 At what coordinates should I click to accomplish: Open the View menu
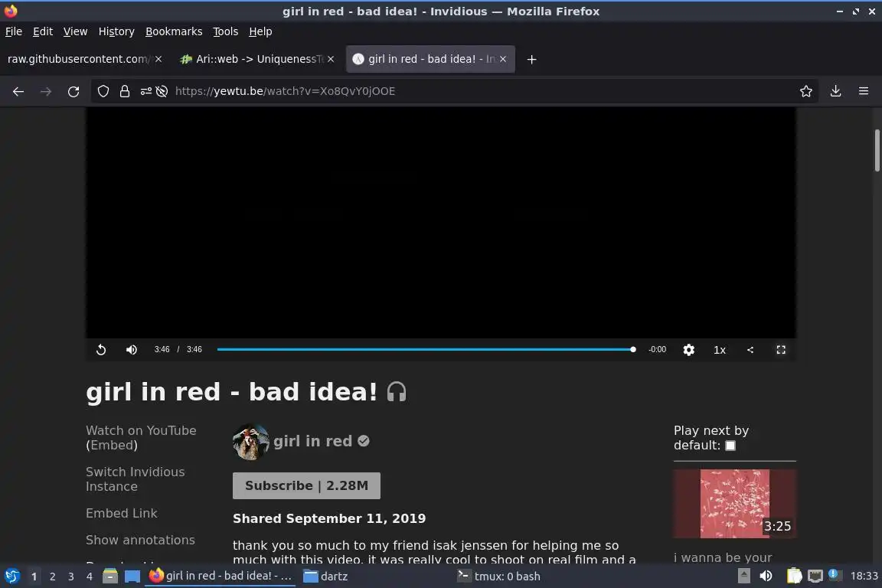75,31
